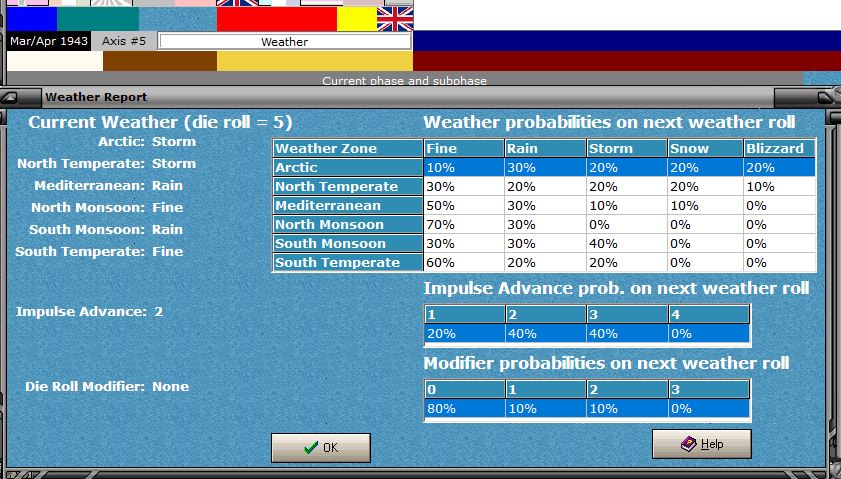
Task: Click the current North Monsoon: Fine label
Action: (x=107, y=208)
